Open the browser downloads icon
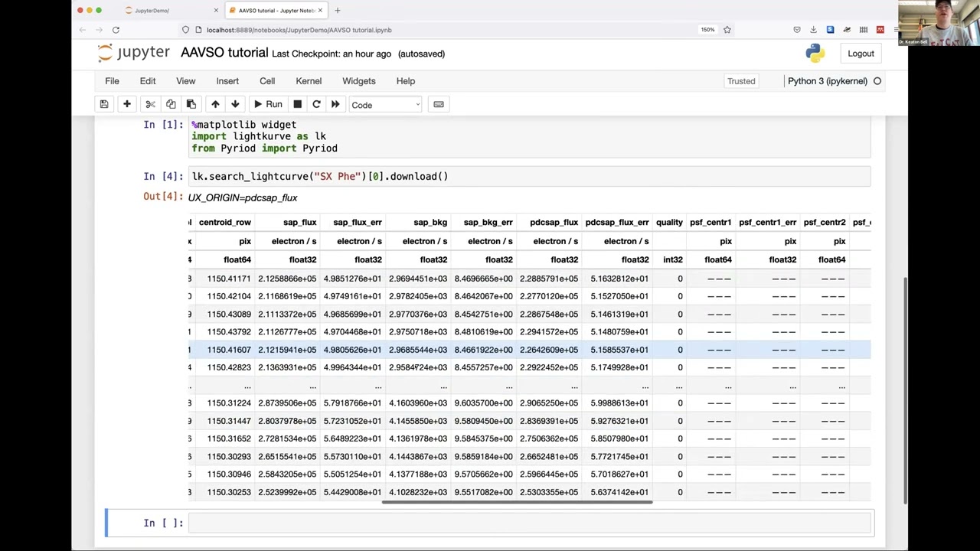This screenshot has width=980, height=551. (x=814, y=30)
